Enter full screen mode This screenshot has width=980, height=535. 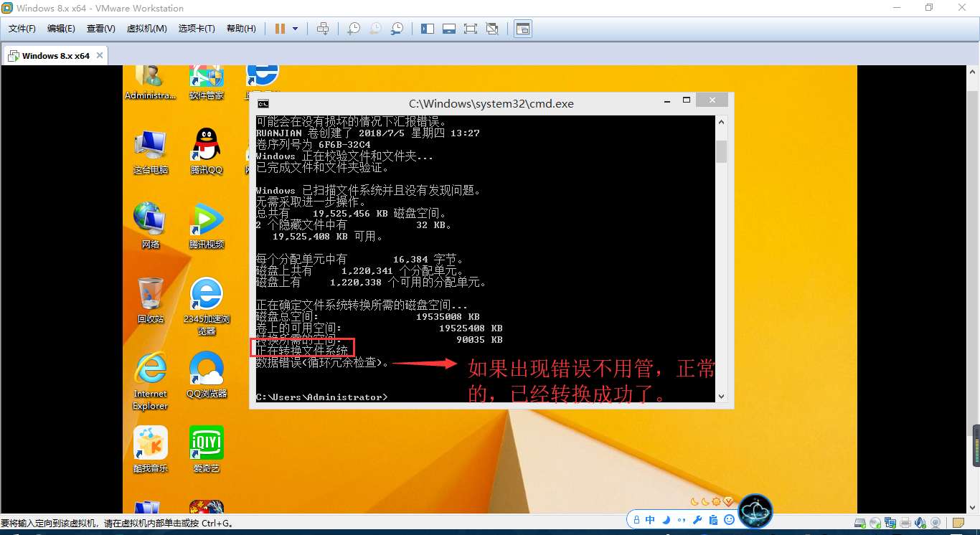click(471, 29)
